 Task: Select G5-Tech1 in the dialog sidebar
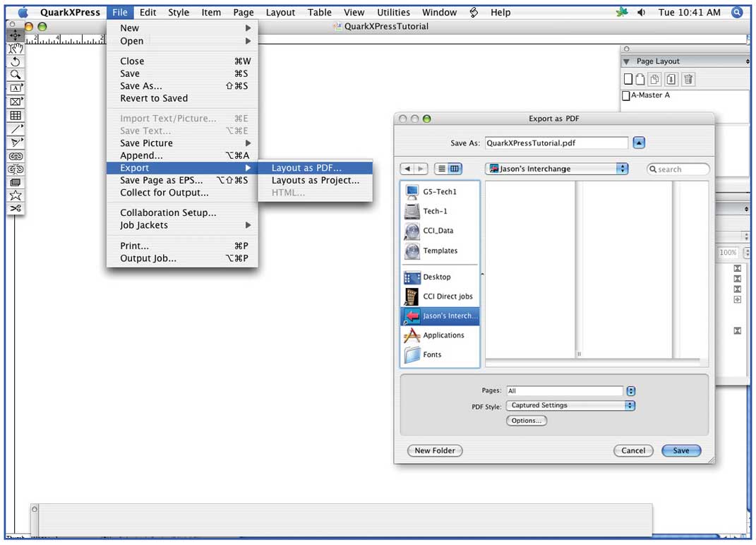click(440, 192)
